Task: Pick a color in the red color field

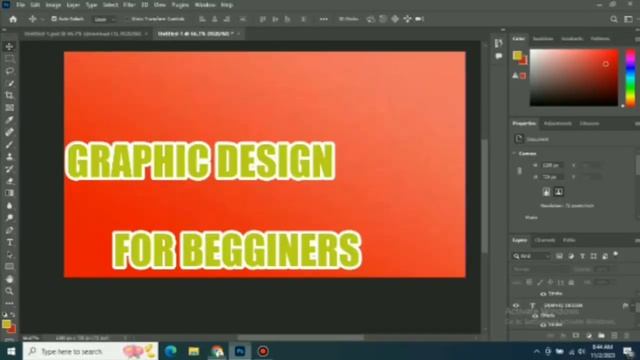Action: [x=574, y=78]
